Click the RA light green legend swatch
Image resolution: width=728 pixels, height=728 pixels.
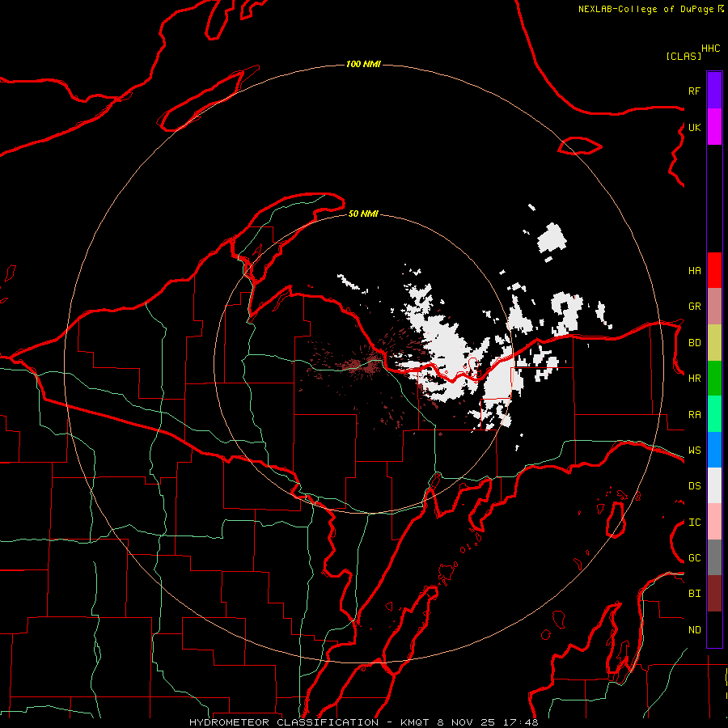click(x=714, y=414)
